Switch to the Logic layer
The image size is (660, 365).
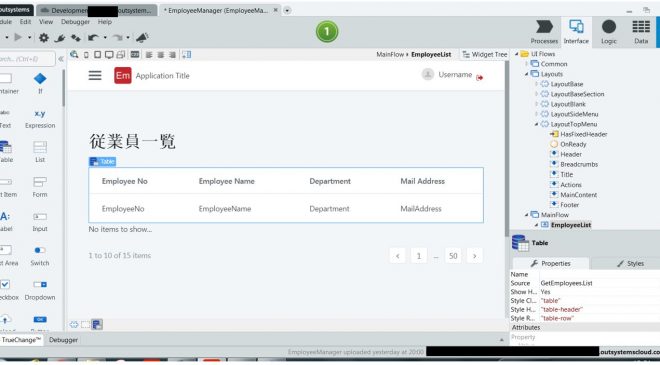click(x=609, y=32)
